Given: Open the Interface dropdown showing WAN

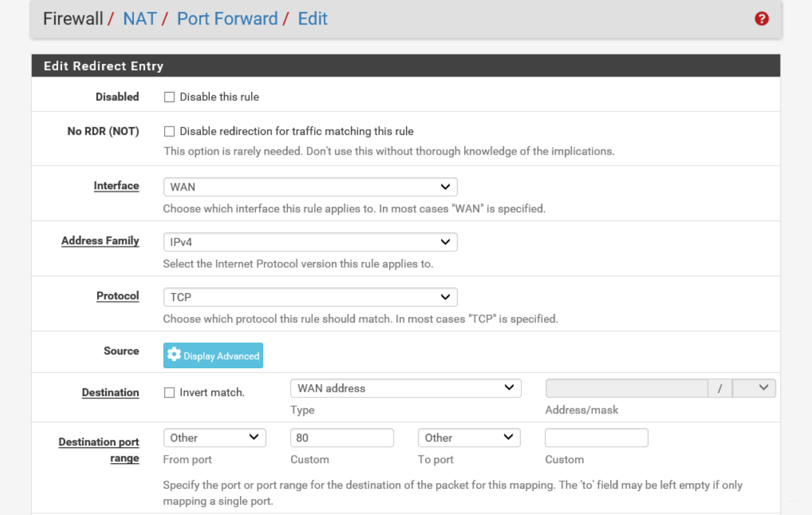Looking at the screenshot, I should (310, 187).
